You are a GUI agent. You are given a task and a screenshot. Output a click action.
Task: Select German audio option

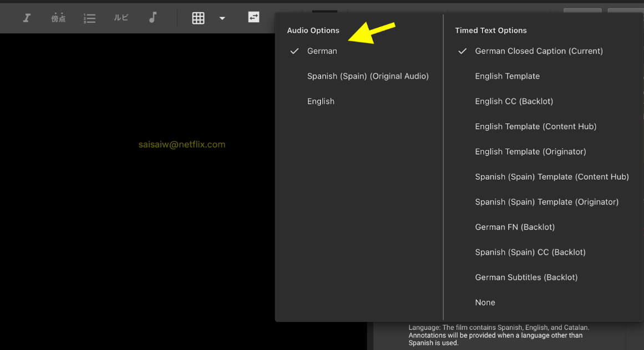click(x=322, y=51)
